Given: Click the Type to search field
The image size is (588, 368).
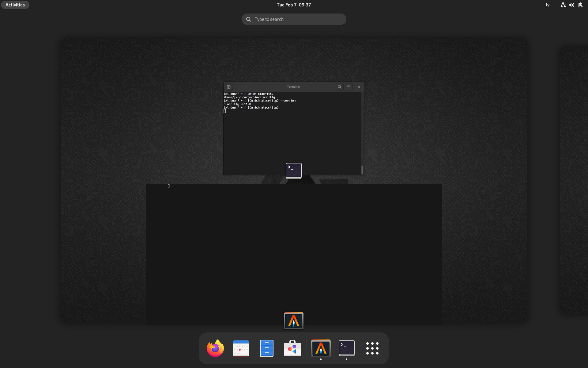Looking at the screenshot, I should [x=294, y=19].
